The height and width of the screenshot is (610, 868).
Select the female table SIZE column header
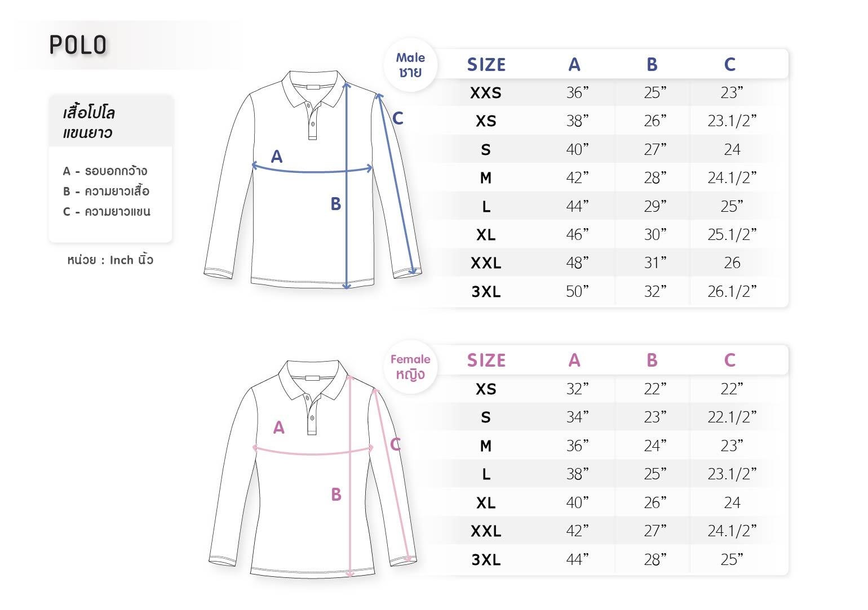pyautogui.click(x=486, y=360)
